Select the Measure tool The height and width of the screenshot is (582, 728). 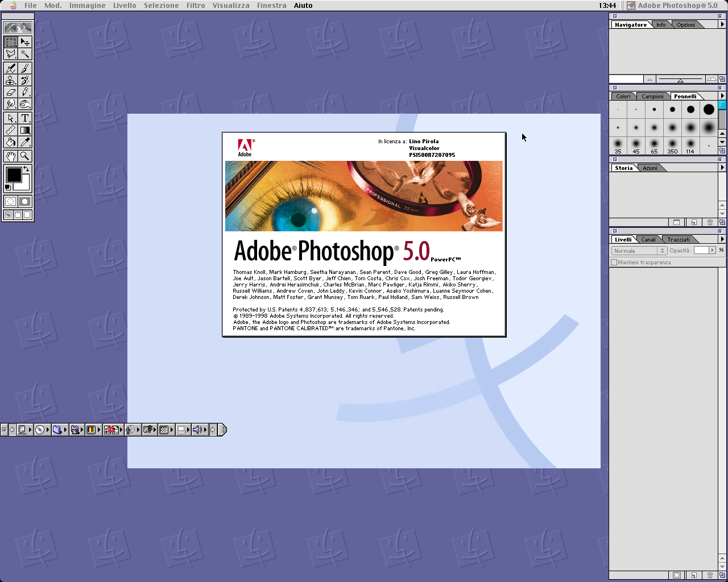tap(11, 130)
